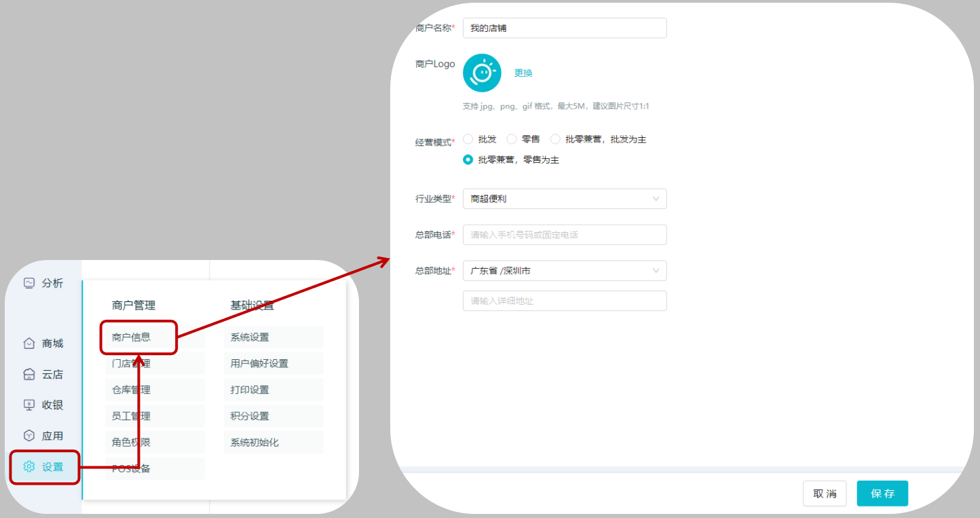Open 员工管理 menu item
980x518 pixels.
[x=155, y=416]
